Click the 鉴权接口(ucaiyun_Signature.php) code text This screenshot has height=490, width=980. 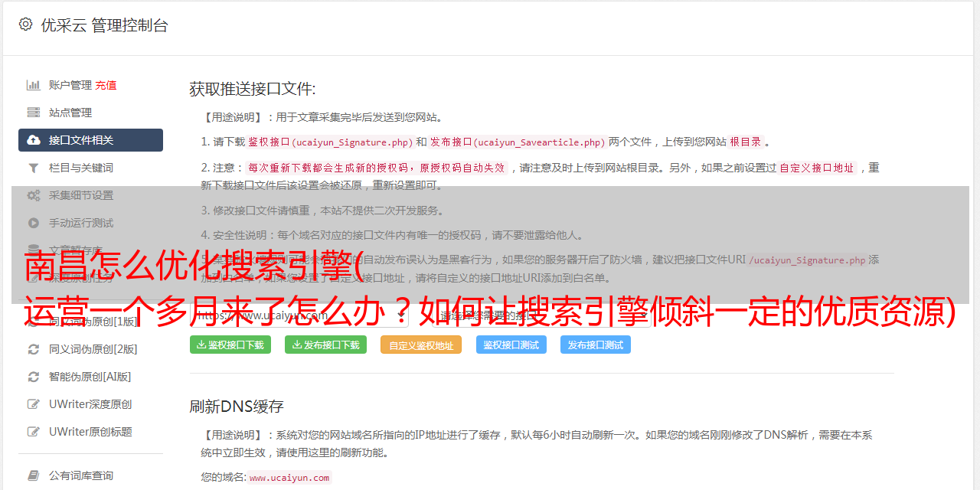coord(330,142)
